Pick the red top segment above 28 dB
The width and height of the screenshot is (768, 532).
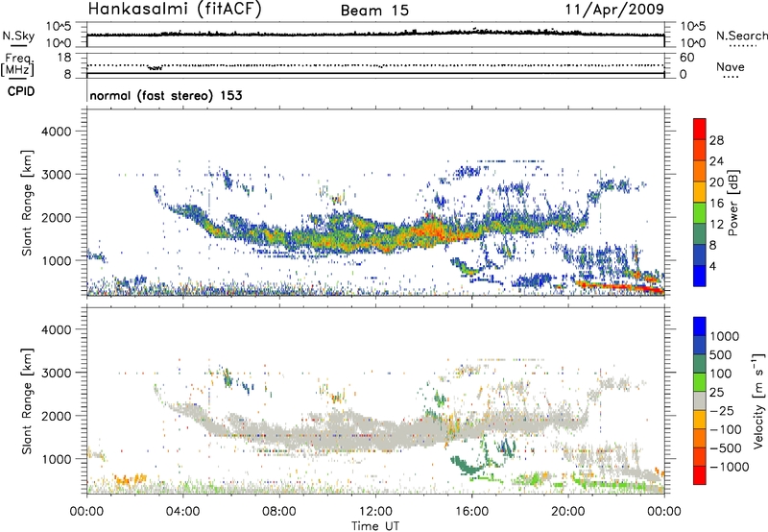point(700,129)
